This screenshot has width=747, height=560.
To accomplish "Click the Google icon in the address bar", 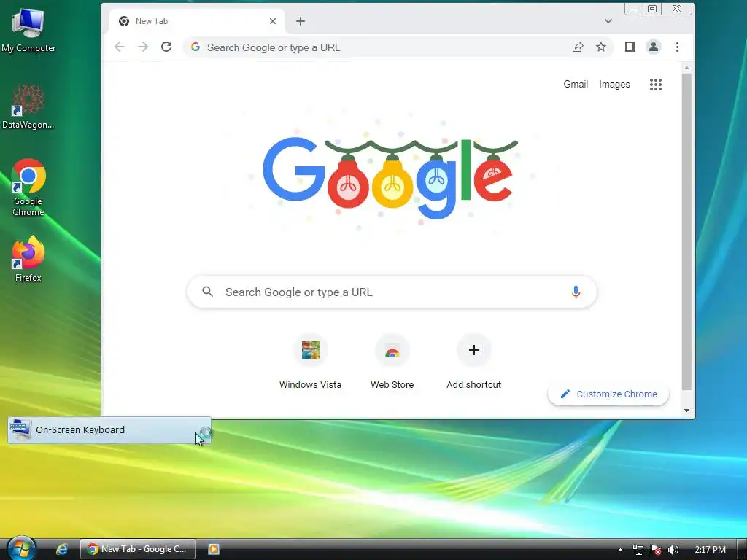I will (196, 47).
